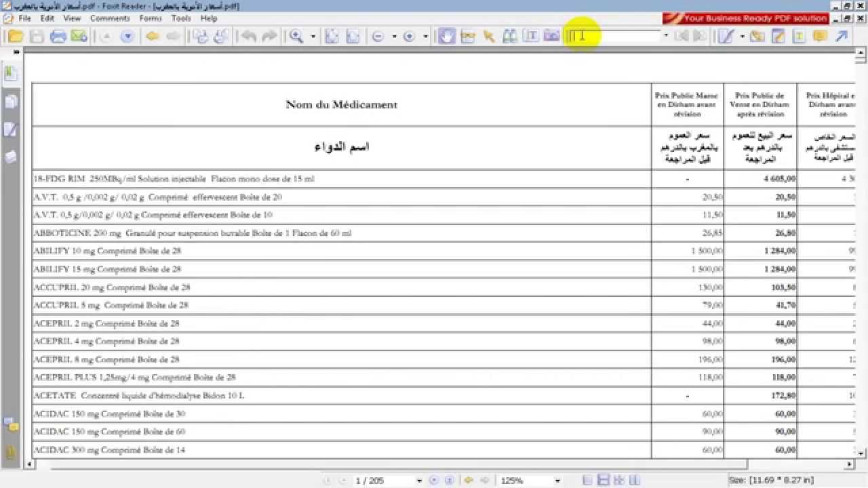This screenshot has width=868, height=488.
Task: Open the File menu
Action: [24, 18]
